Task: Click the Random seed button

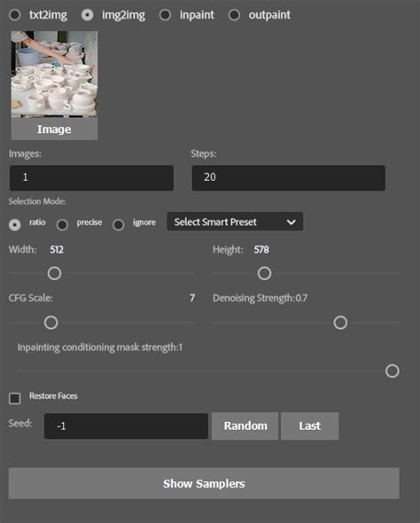Action: [x=245, y=426]
